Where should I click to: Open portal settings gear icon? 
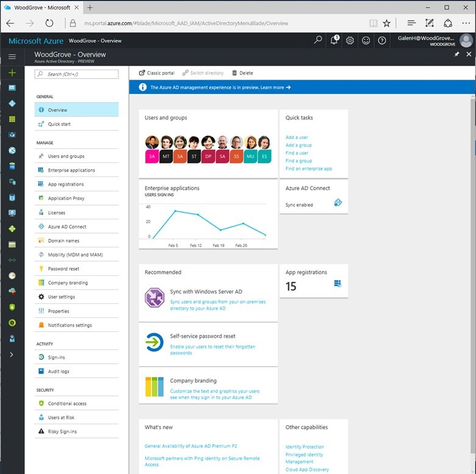[350, 40]
